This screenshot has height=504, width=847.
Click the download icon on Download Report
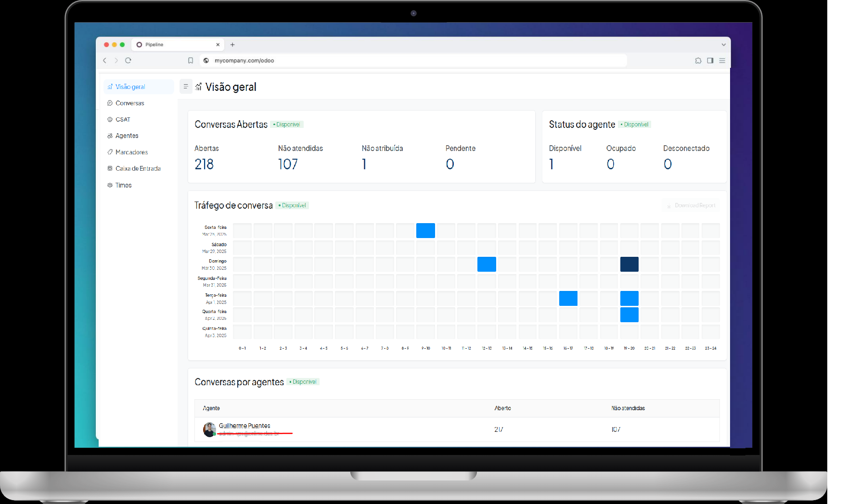coord(669,205)
